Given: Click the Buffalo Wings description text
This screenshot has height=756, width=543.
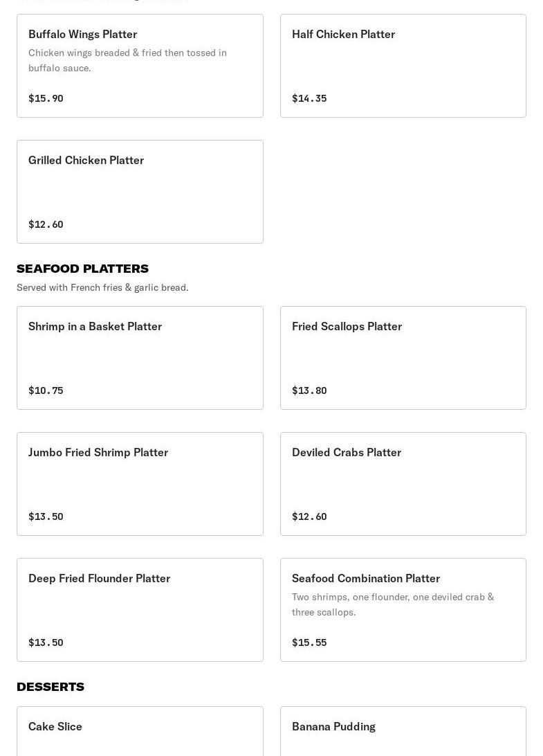Looking at the screenshot, I should coord(127,60).
